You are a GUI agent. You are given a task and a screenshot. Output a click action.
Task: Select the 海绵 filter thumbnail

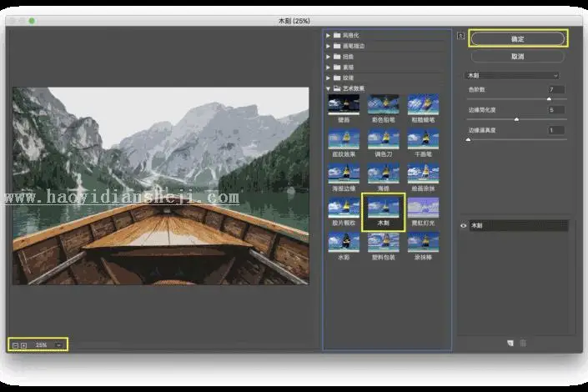point(384,173)
